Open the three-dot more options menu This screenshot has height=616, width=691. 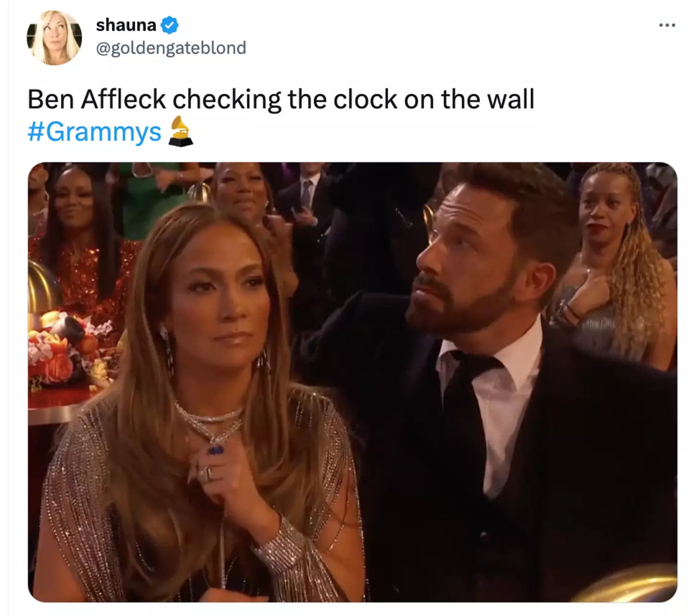click(667, 25)
